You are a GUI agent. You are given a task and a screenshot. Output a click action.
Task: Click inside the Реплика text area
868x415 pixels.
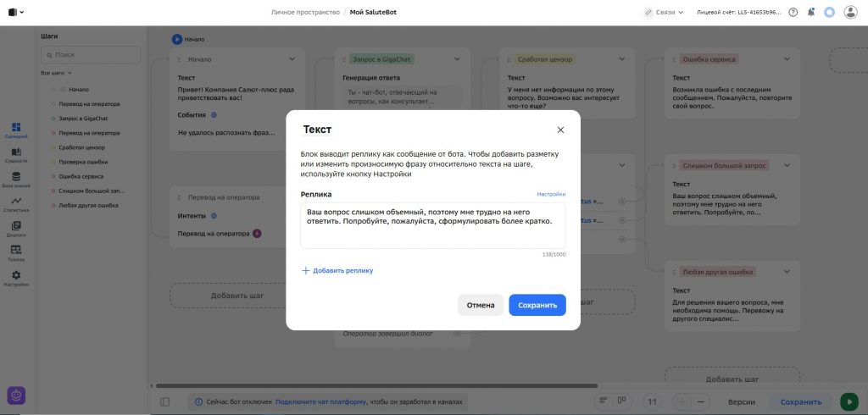[x=433, y=225]
